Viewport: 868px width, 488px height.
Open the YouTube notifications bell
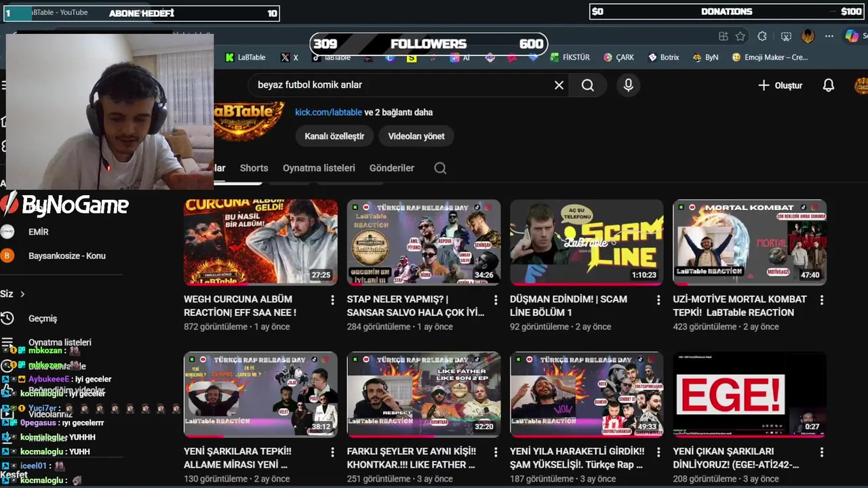(x=828, y=85)
